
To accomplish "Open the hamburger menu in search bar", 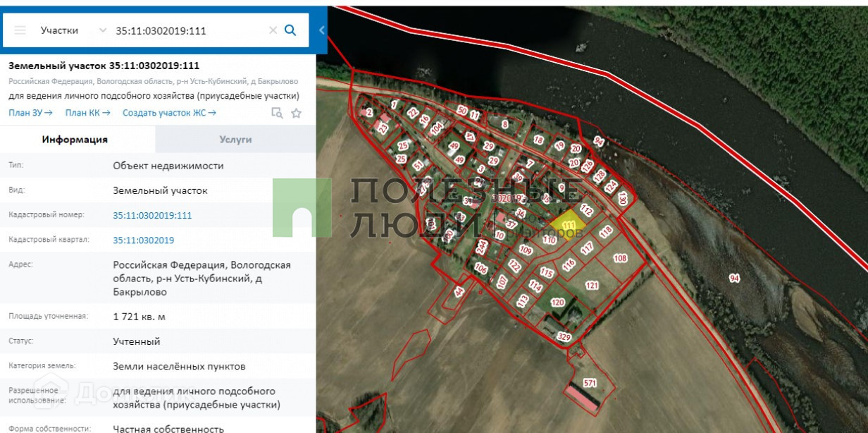I will pos(20,30).
